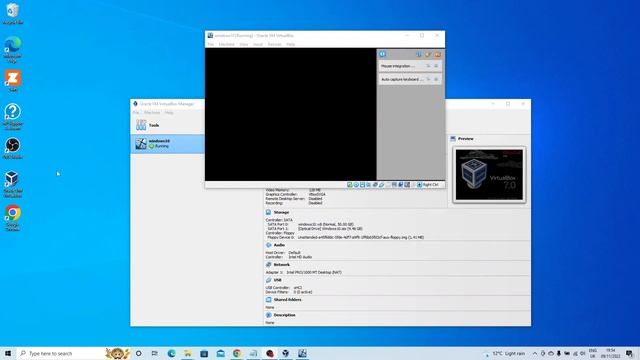Click audio indicator icon in VM status bar
Viewport: 640px width, 360px height.
(368, 185)
